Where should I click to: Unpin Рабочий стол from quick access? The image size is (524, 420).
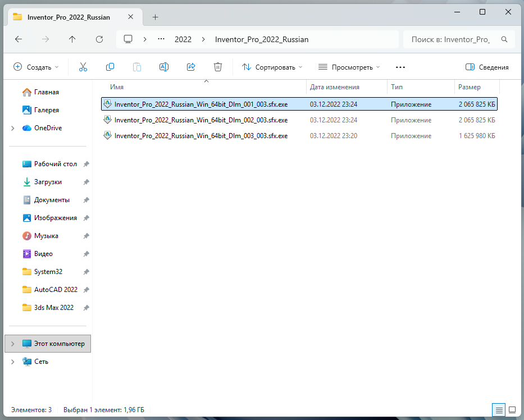[x=86, y=164]
